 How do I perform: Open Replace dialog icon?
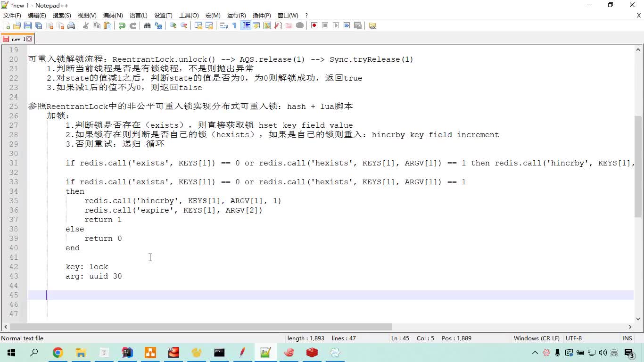[x=158, y=26]
